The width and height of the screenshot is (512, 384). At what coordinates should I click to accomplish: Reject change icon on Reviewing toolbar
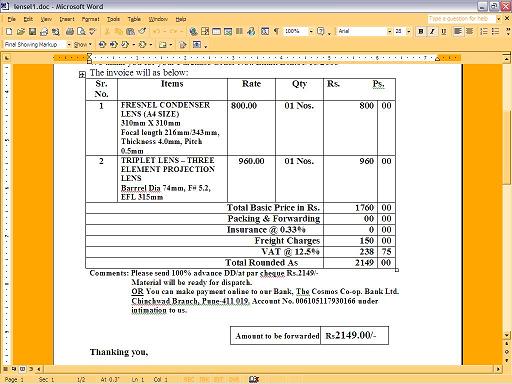142,44
